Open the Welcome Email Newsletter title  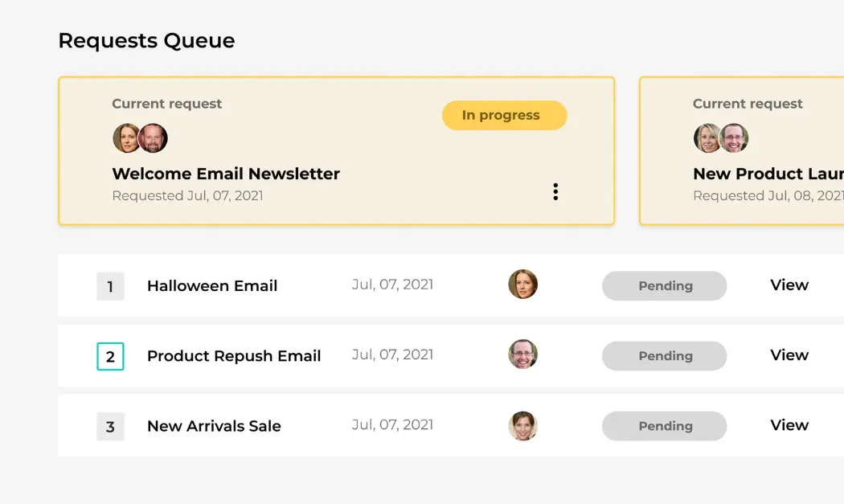pos(226,174)
